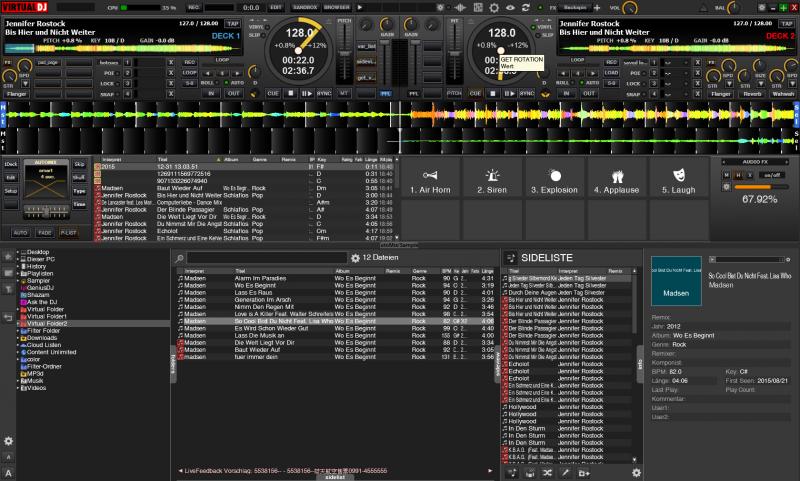Click the play arrow in top toolbar
Image resolution: width=800 pixels, height=481 pixels.
pos(360,8)
